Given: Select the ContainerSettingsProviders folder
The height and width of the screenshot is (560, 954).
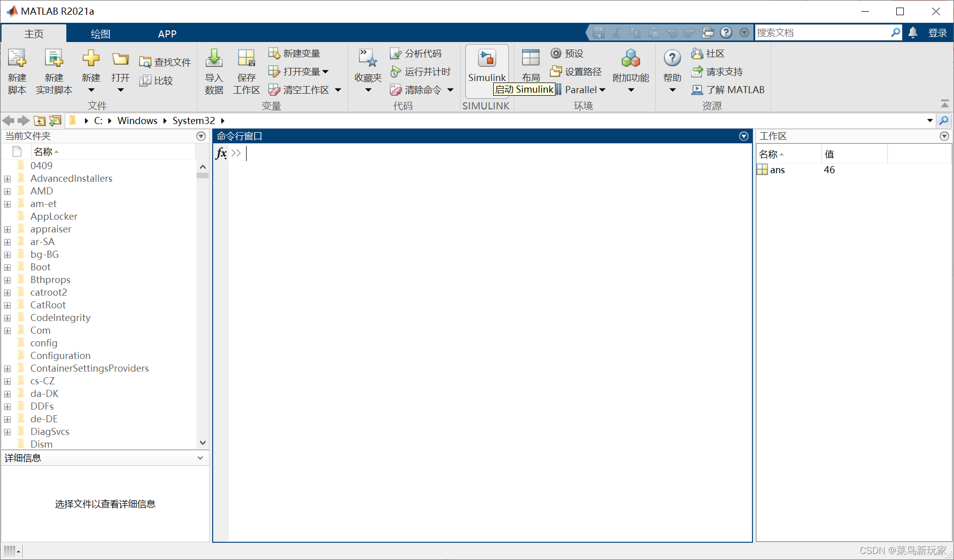Looking at the screenshot, I should (89, 368).
